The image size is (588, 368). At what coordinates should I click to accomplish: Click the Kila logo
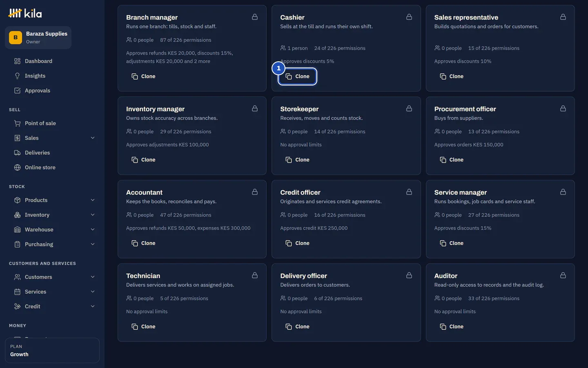click(x=25, y=13)
